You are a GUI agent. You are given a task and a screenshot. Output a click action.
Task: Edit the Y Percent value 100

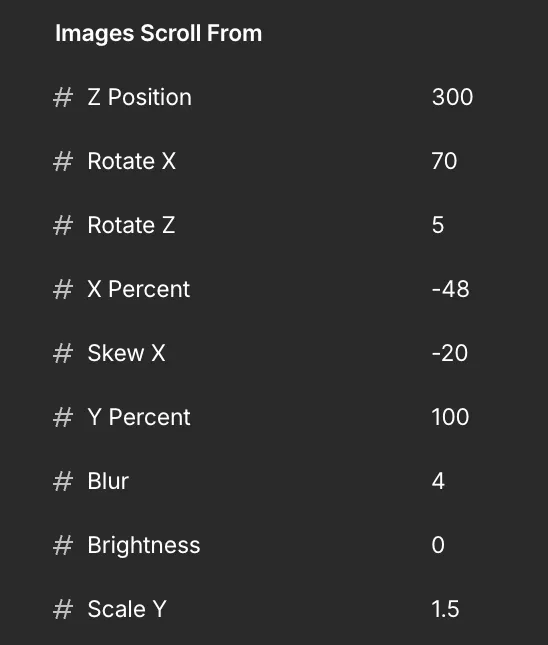tap(450, 417)
